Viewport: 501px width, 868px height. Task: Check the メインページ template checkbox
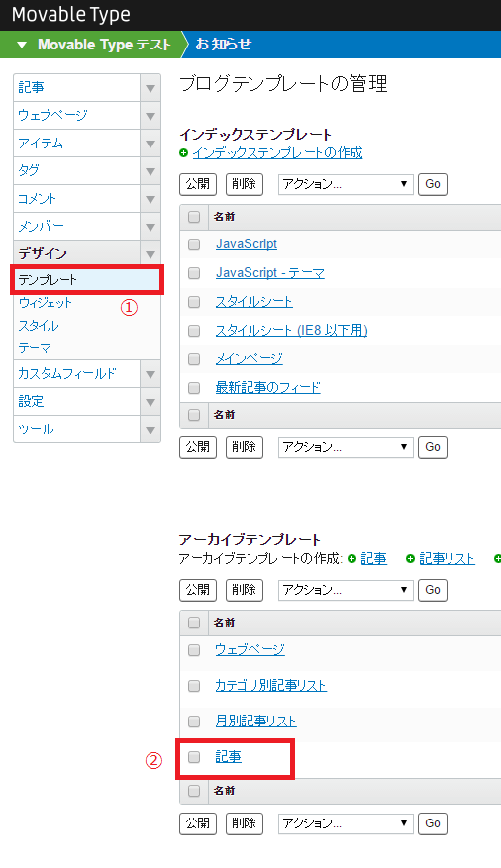coord(194,360)
